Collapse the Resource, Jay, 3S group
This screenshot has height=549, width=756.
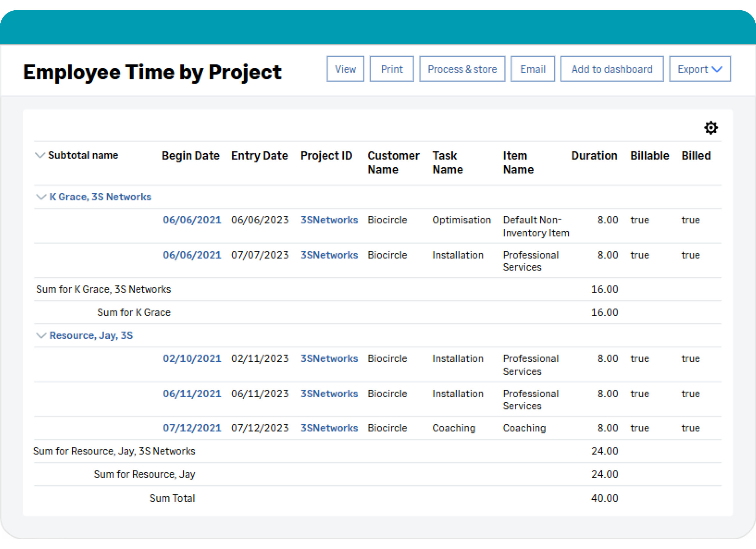pos(41,336)
